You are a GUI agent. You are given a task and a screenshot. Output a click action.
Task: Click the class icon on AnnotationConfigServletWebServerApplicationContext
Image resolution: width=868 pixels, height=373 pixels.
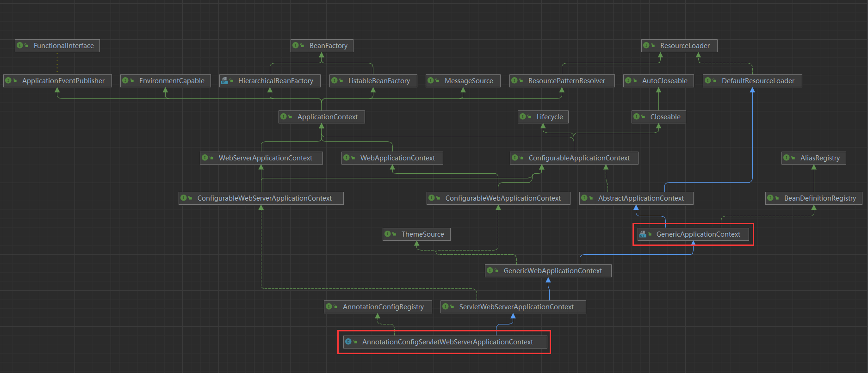click(348, 342)
